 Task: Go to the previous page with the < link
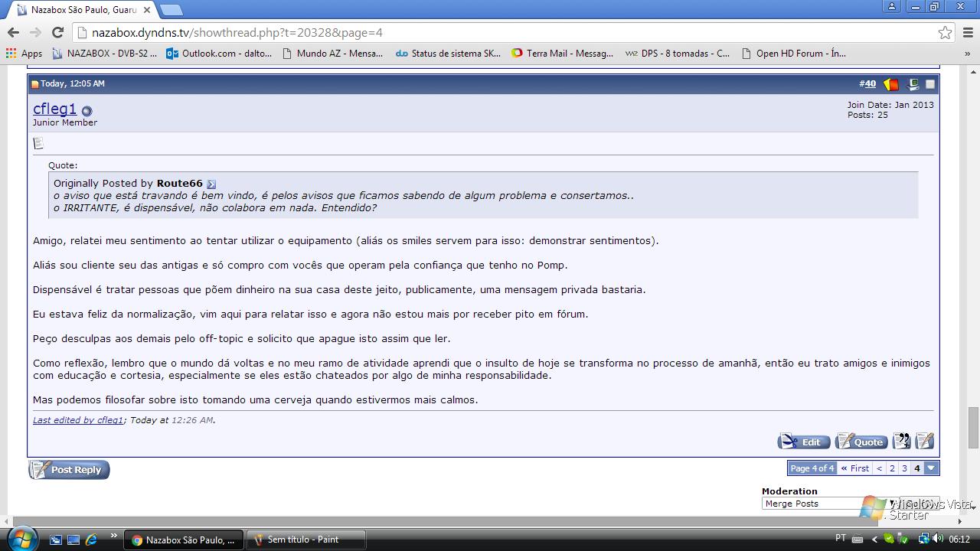pos(879,468)
